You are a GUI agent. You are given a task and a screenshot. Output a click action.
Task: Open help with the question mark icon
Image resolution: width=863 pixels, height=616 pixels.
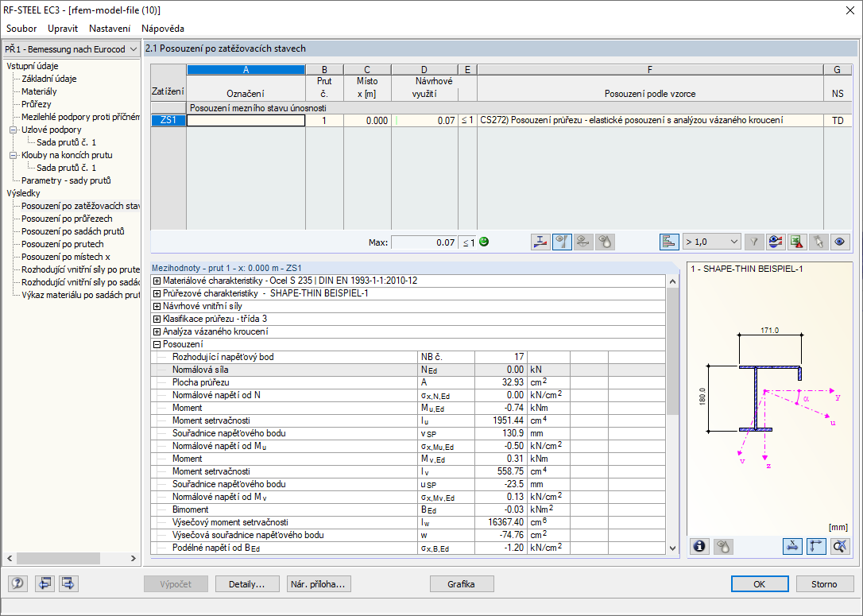[x=17, y=583]
